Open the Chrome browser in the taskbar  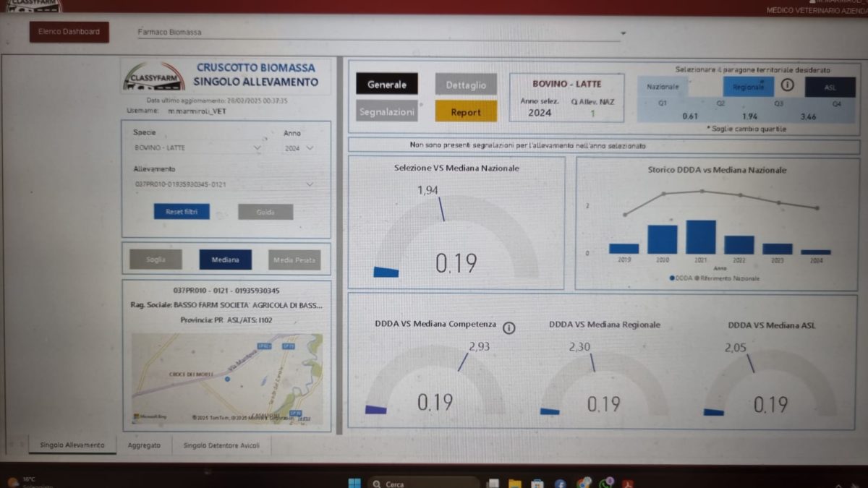[x=584, y=483]
